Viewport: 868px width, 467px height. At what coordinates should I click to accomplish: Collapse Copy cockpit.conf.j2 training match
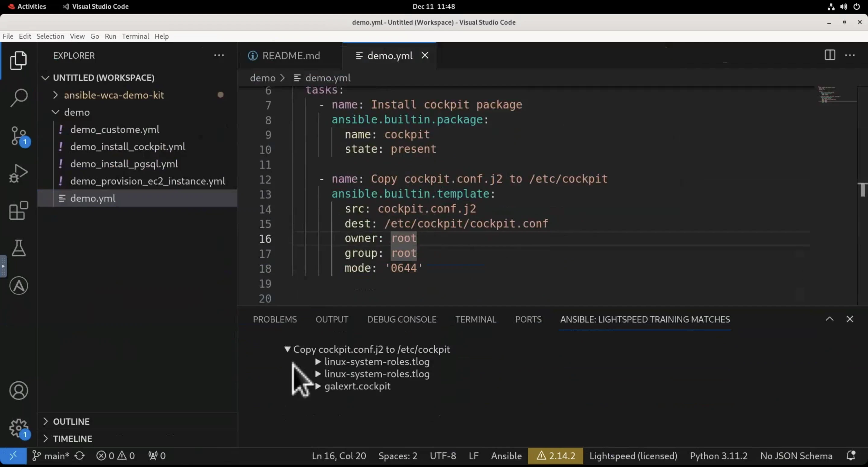(287, 349)
